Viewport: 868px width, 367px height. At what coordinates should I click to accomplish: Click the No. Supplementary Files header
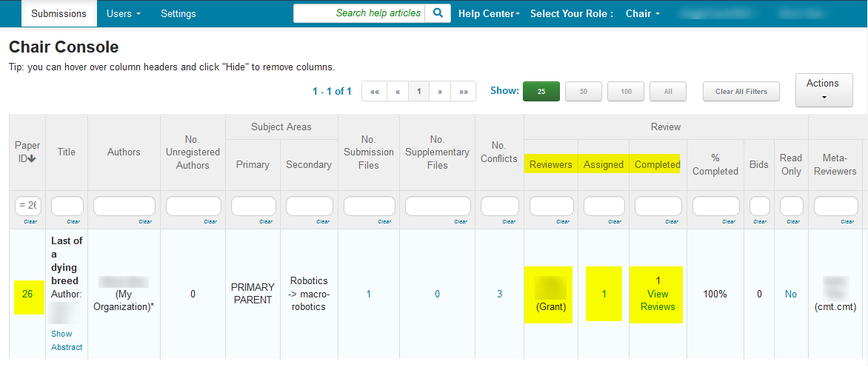437,152
